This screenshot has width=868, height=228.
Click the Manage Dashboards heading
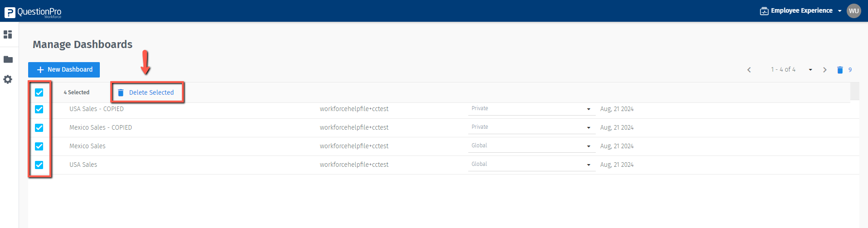click(x=83, y=44)
